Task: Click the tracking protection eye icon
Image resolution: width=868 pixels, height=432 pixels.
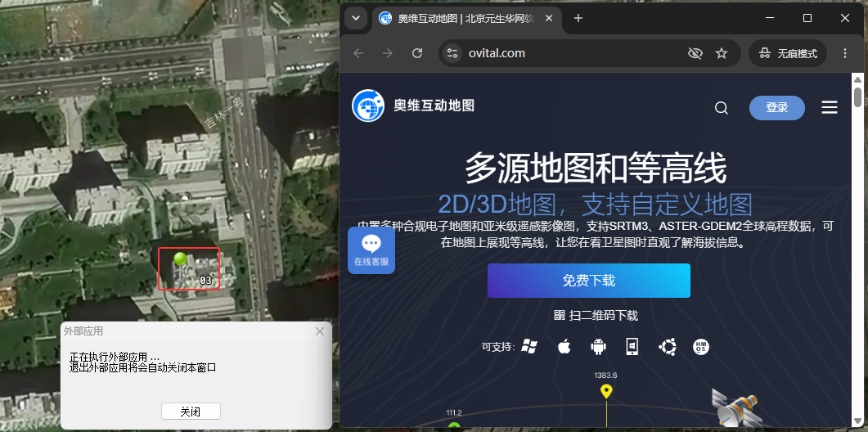Action: 695,53
